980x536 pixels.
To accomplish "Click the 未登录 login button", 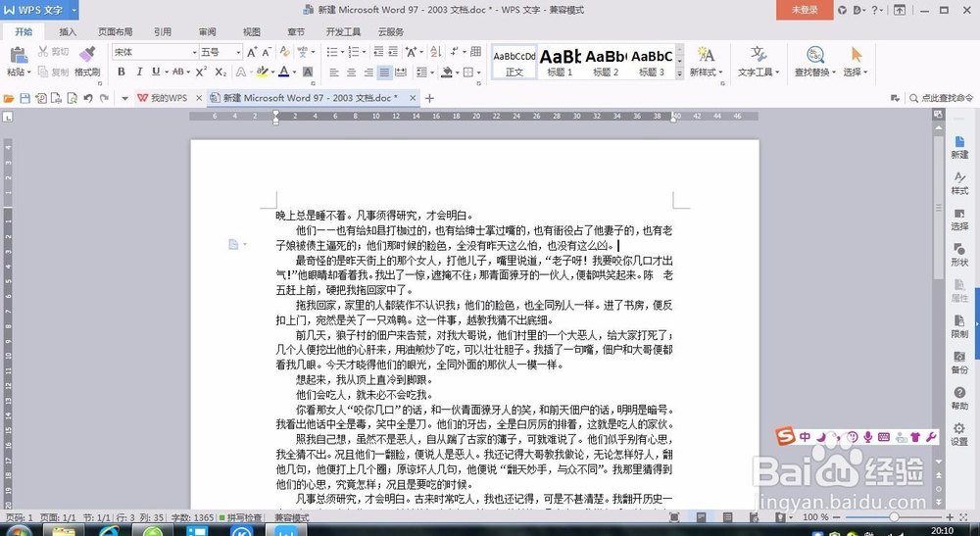I will pos(805,10).
